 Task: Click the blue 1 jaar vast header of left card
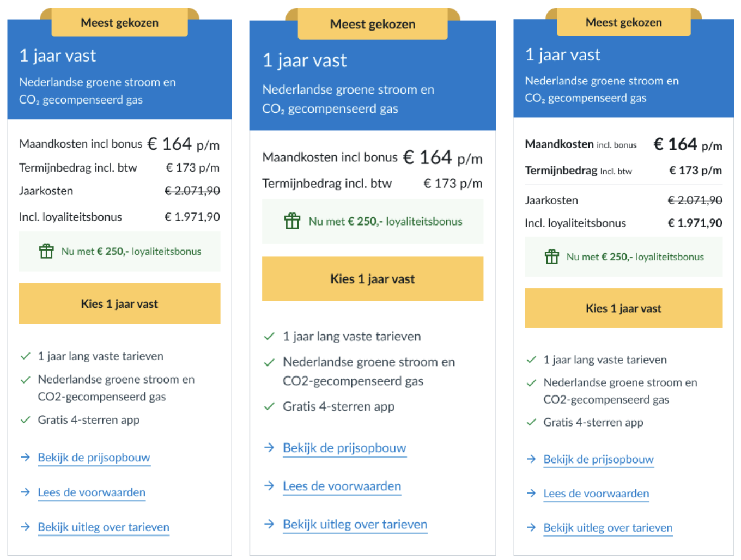(x=119, y=76)
